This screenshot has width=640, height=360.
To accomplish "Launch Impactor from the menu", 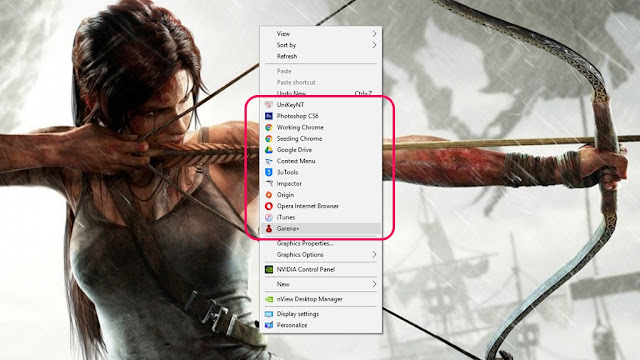I will point(321,184).
